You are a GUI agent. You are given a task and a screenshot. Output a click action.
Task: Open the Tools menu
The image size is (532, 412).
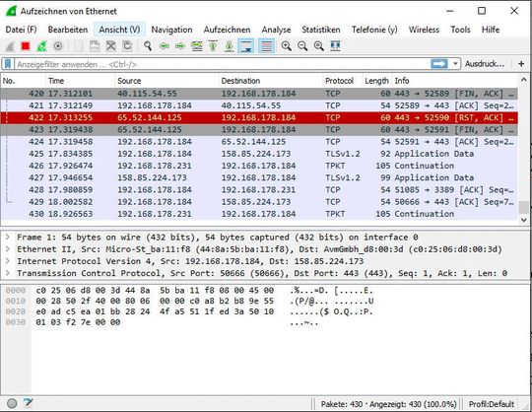tap(460, 30)
